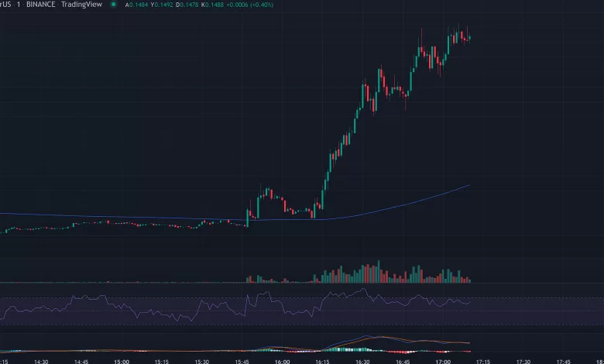Image resolution: width=604 pixels, height=364 pixels.
Task: Click the 16:00 time axis label
Action: point(282,360)
